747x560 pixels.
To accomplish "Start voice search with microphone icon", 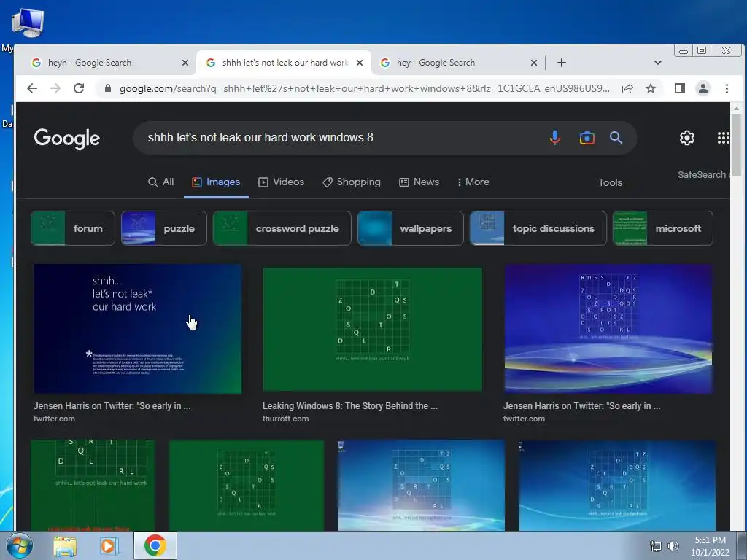I will [555, 138].
